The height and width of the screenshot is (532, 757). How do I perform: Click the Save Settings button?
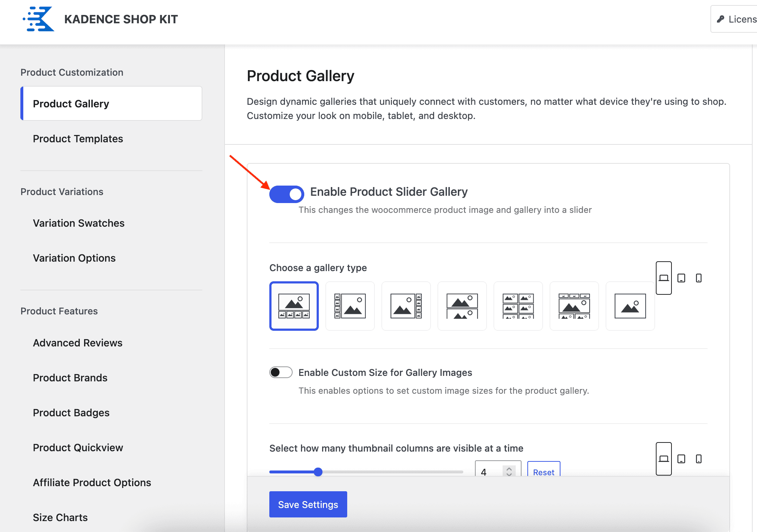pos(308,504)
